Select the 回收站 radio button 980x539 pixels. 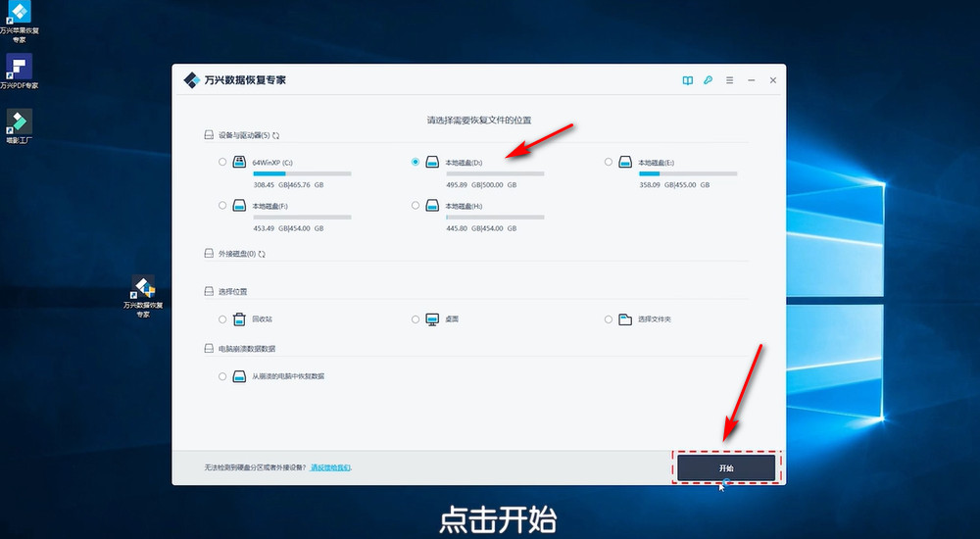point(222,319)
